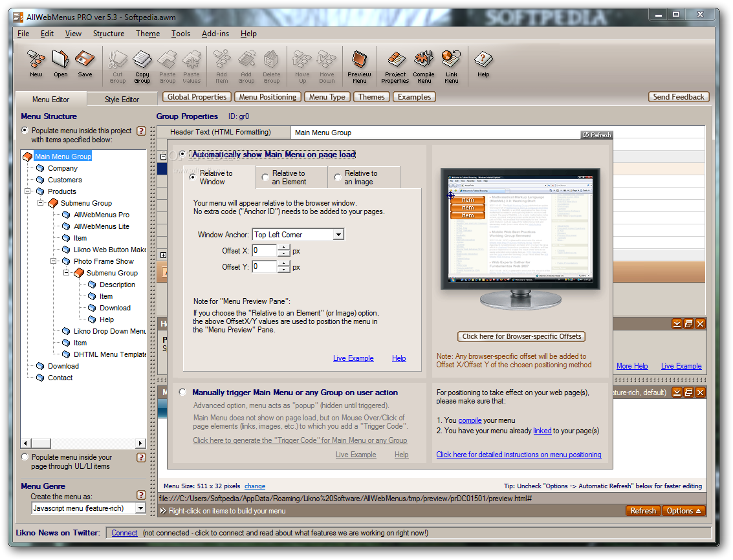Click the Link Menu toolbar icon
733x560 pixels.
(451, 67)
